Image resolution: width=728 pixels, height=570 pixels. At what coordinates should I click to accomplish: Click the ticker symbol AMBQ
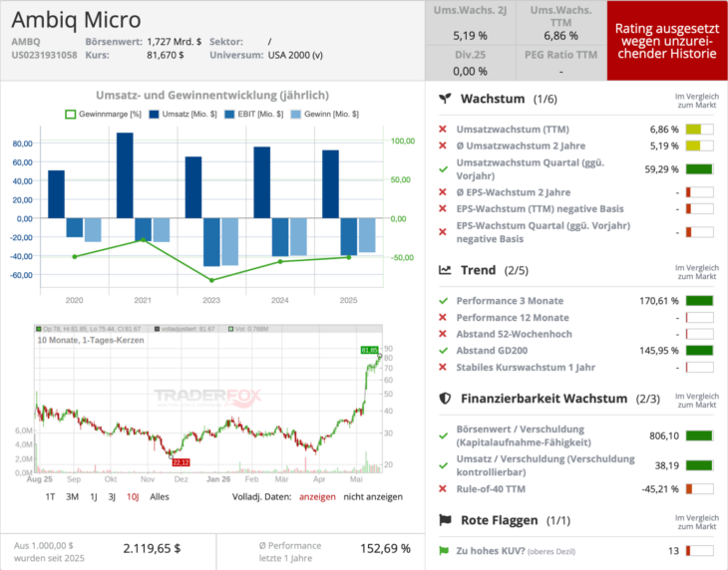point(26,42)
